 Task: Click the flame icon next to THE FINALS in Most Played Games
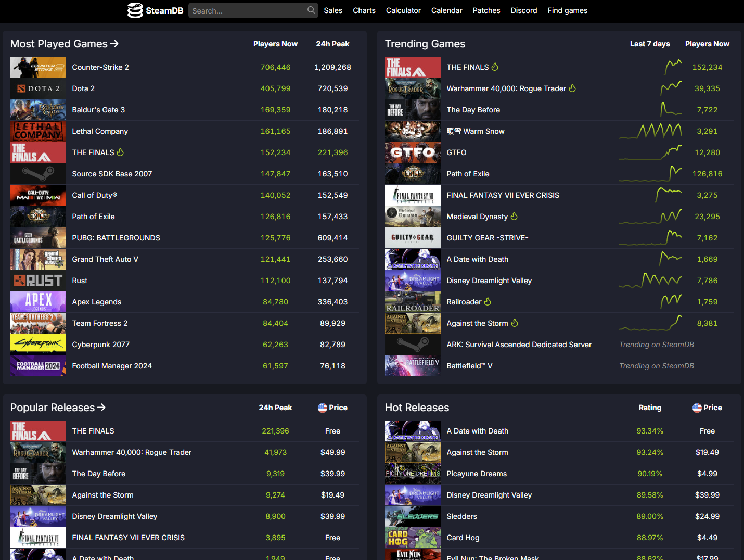120,152
